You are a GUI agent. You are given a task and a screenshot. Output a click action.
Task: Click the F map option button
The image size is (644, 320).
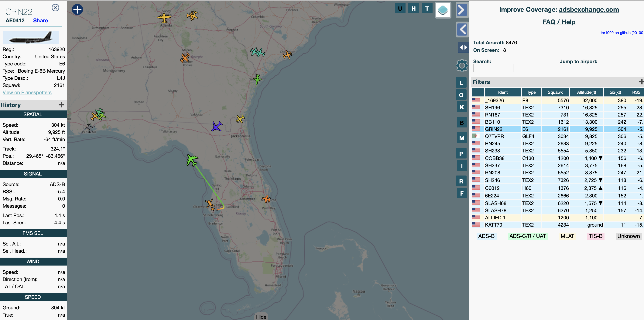462,193
